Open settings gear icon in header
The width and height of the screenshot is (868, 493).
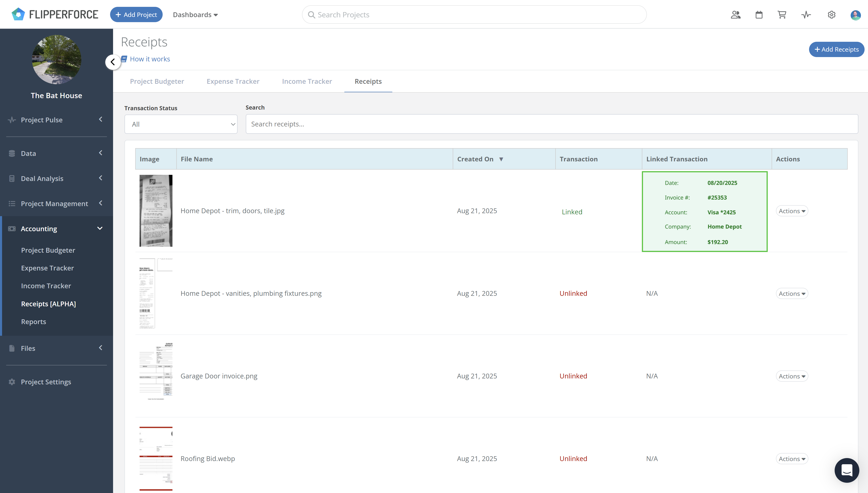[x=831, y=15]
